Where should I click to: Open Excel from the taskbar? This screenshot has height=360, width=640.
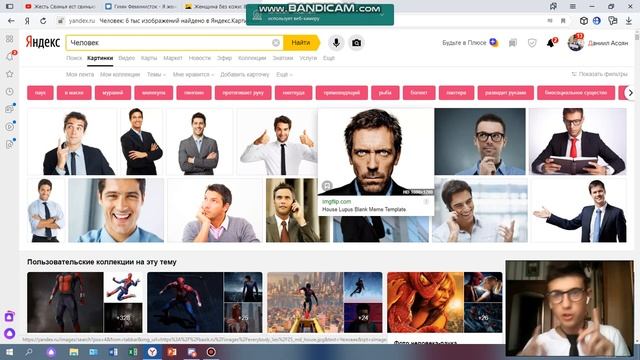133,352
